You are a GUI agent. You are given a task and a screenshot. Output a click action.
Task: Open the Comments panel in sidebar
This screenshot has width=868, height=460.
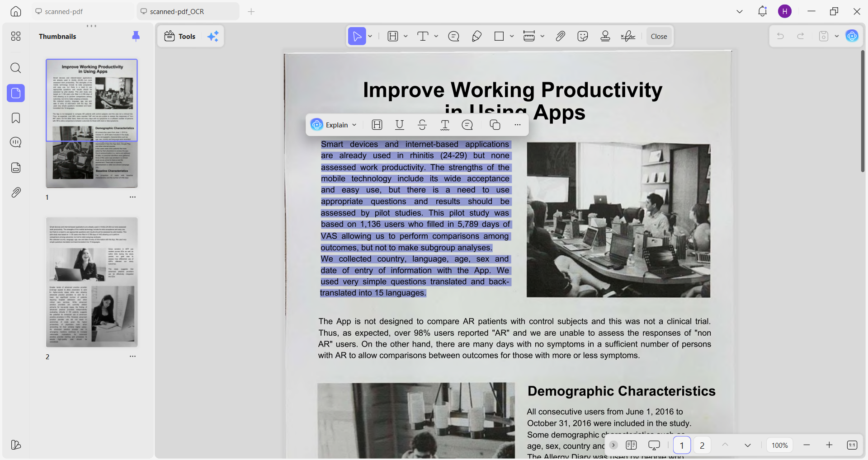[x=16, y=142]
